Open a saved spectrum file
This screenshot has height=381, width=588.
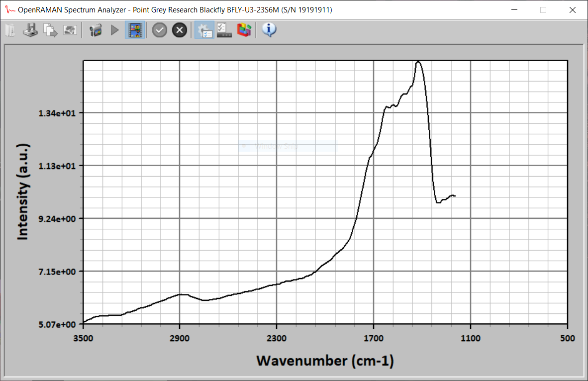10,30
